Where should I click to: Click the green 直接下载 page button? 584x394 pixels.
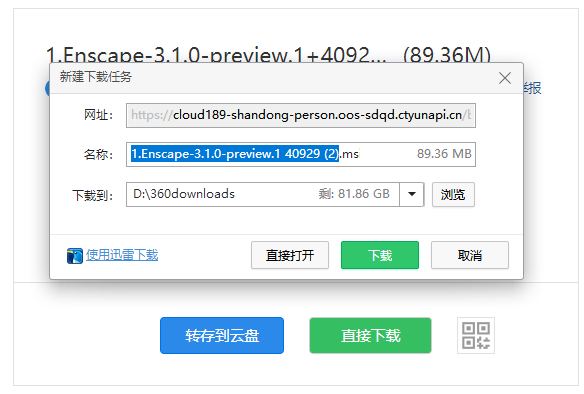pyautogui.click(x=370, y=335)
